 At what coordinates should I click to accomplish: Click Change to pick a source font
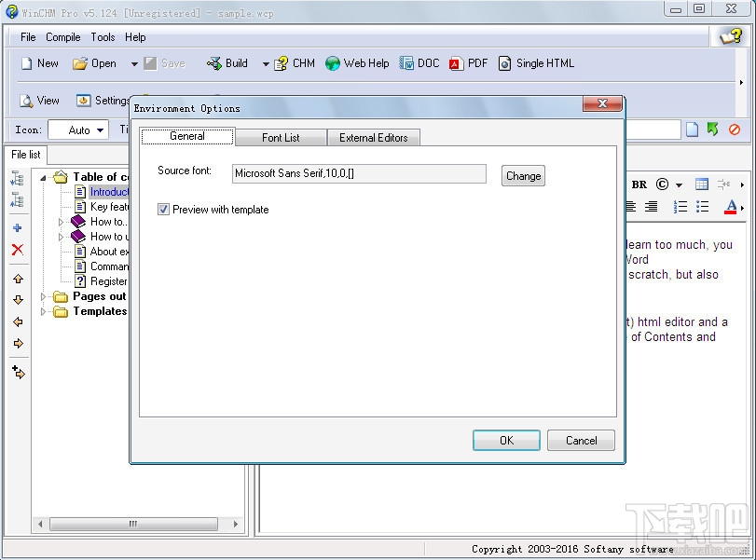pos(523,176)
